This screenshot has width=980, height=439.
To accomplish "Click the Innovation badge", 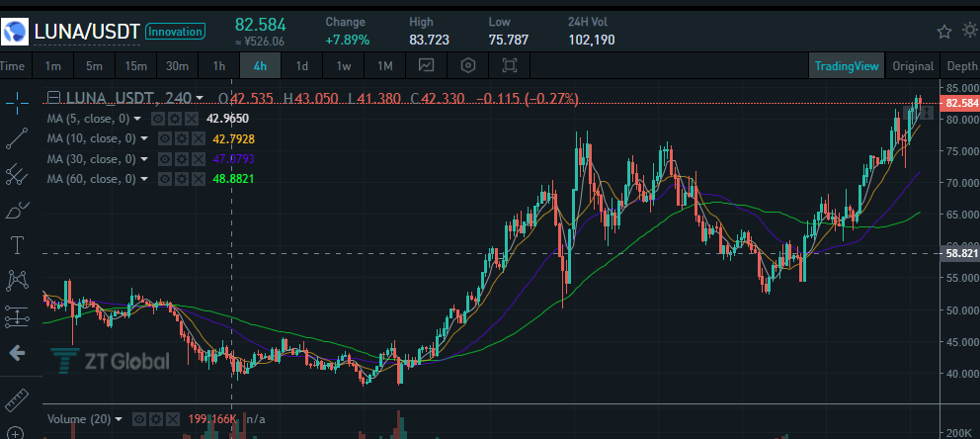I will click(175, 32).
